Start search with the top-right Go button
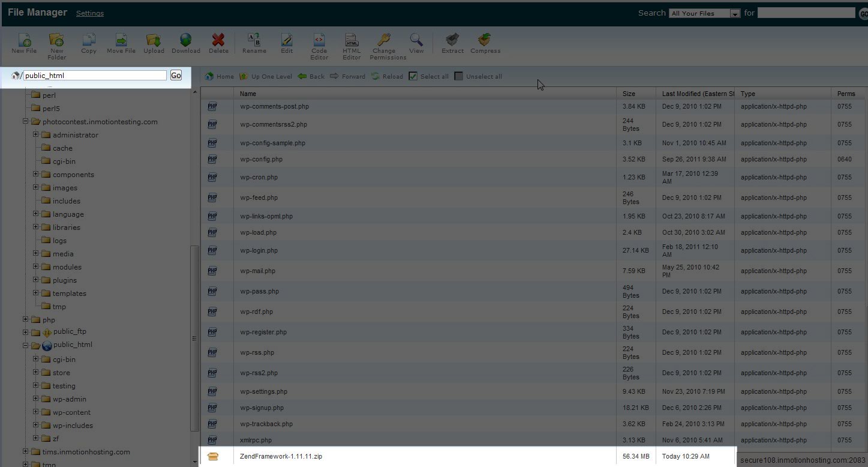Screen dimensions: 868x467 863,13
